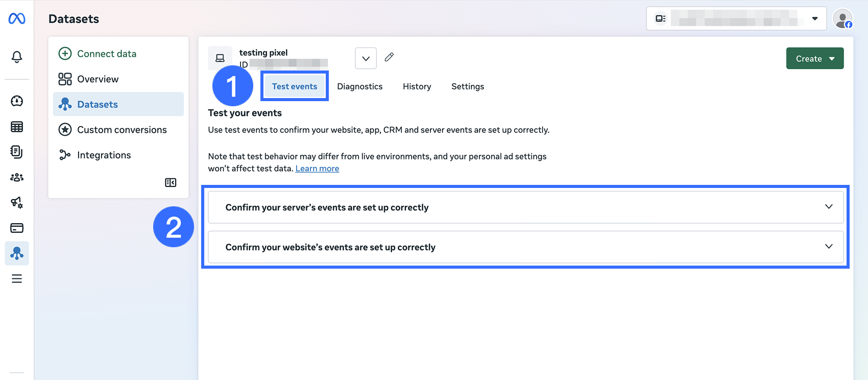Click the dataset laptop icon
The width and height of the screenshot is (868, 380).
220,58
